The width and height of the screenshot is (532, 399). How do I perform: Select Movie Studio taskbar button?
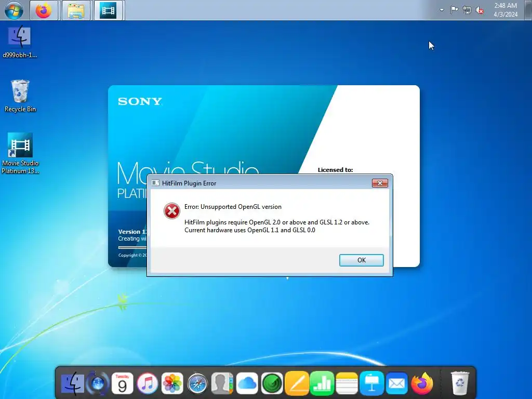[108, 10]
